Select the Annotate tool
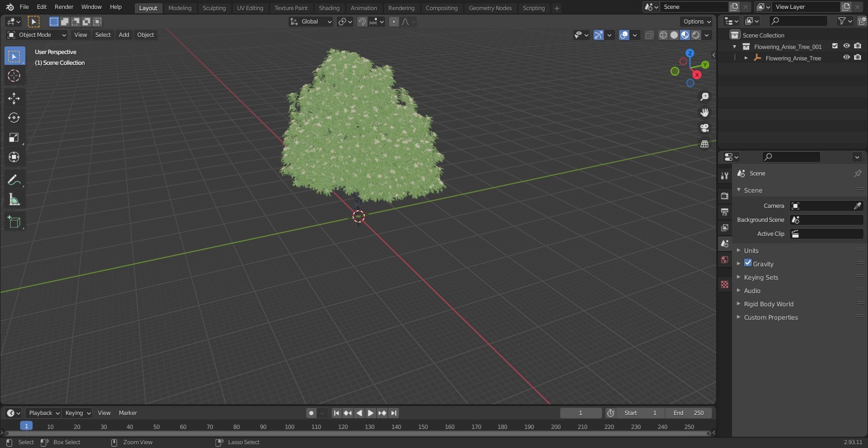This screenshot has width=868, height=448. tap(14, 180)
